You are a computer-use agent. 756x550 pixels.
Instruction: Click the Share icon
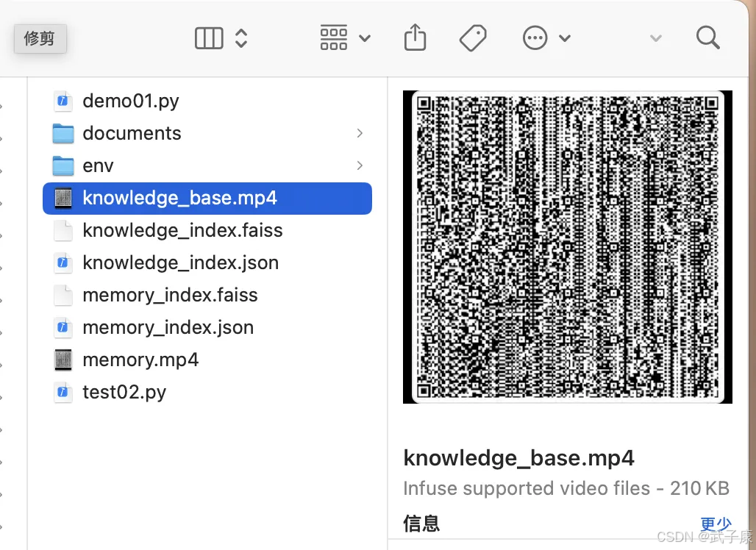coord(415,37)
